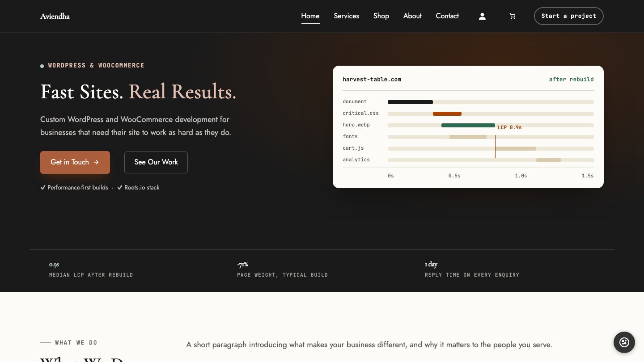Click the hero.webp row label
Viewport: 644px width, 362px height.
(356, 125)
